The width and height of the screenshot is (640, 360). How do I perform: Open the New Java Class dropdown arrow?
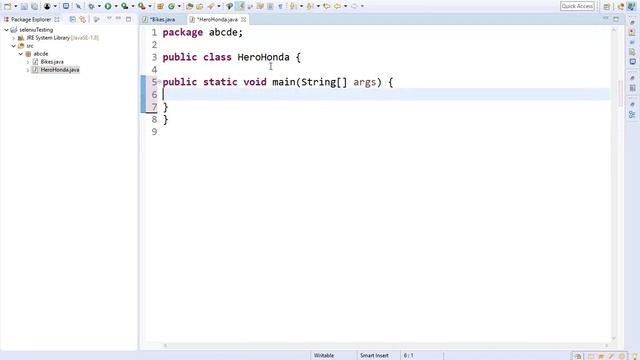[179, 6]
